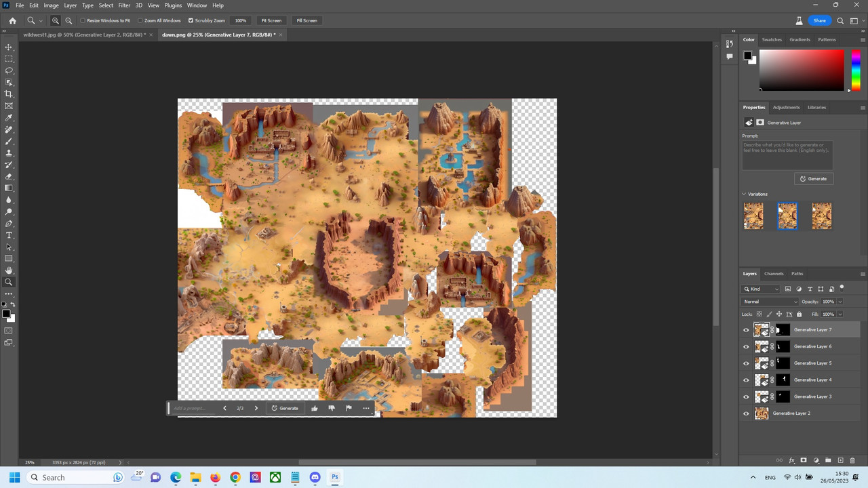868x488 pixels.
Task: Select the Lasso tool
Action: pos(9,70)
